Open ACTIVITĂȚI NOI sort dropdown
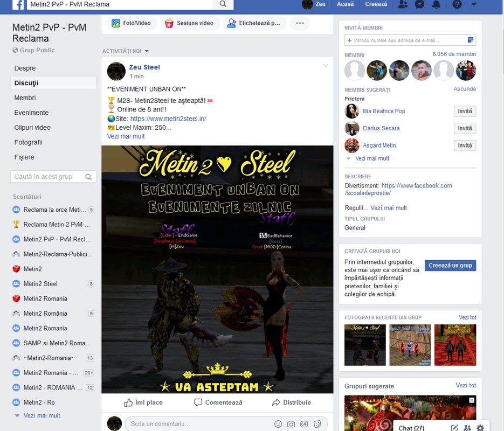 click(x=126, y=51)
